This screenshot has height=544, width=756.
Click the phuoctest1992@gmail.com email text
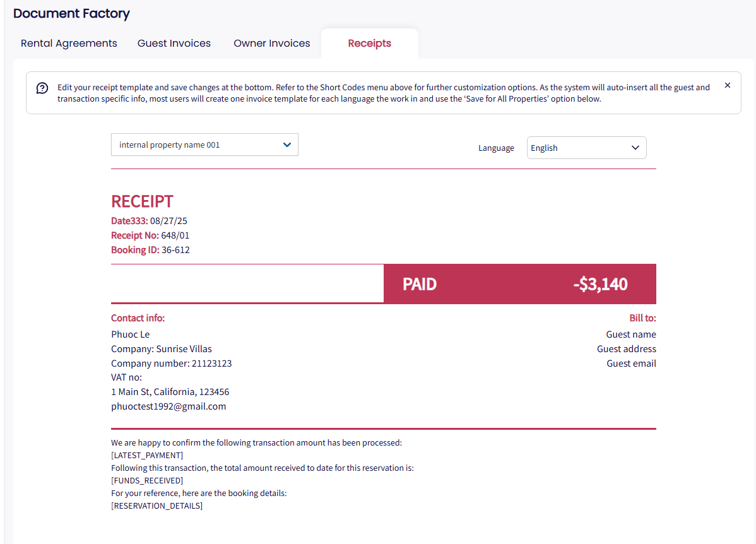tap(168, 406)
